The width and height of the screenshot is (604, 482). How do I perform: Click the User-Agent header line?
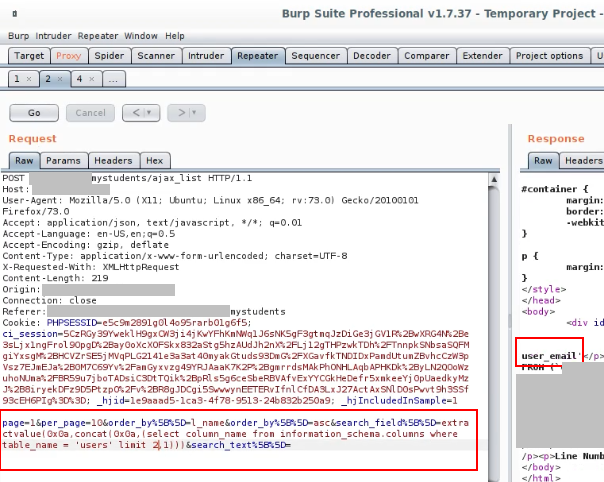click(210, 206)
